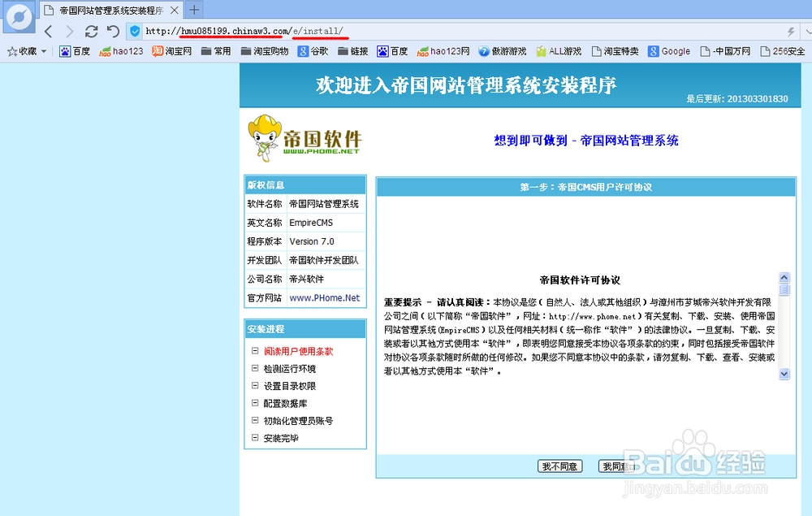
Task: Reload the page with the refresh icon
Action: (x=91, y=32)
